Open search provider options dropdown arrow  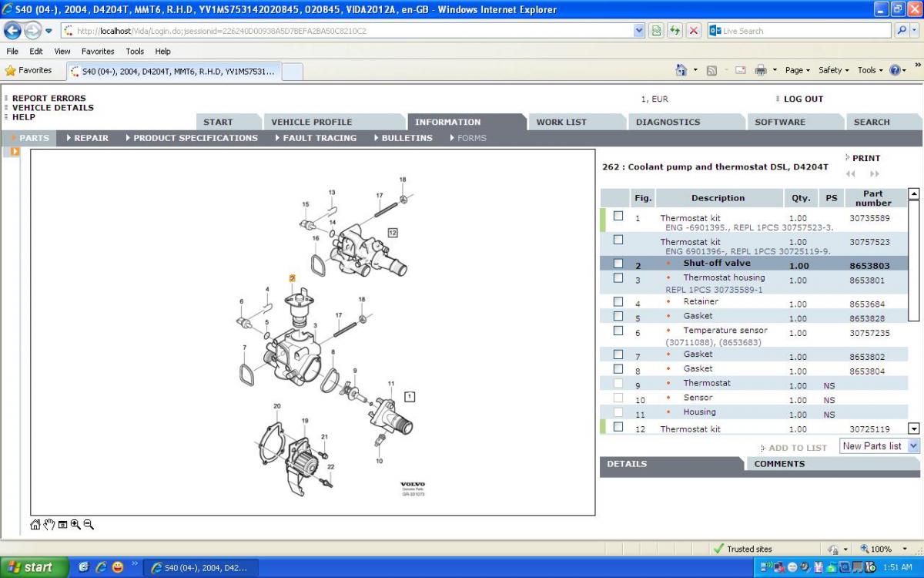click(x=915, y=31)
